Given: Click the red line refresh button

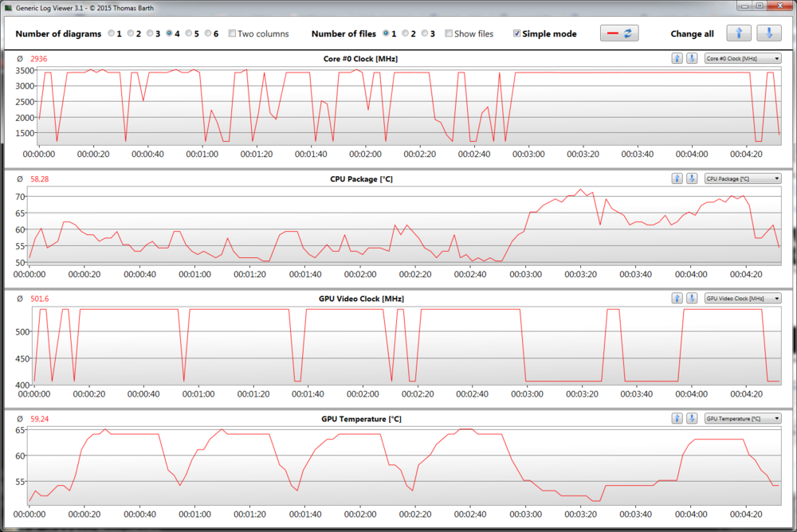Looking at the screenshot, I should [x=619, y=33].
